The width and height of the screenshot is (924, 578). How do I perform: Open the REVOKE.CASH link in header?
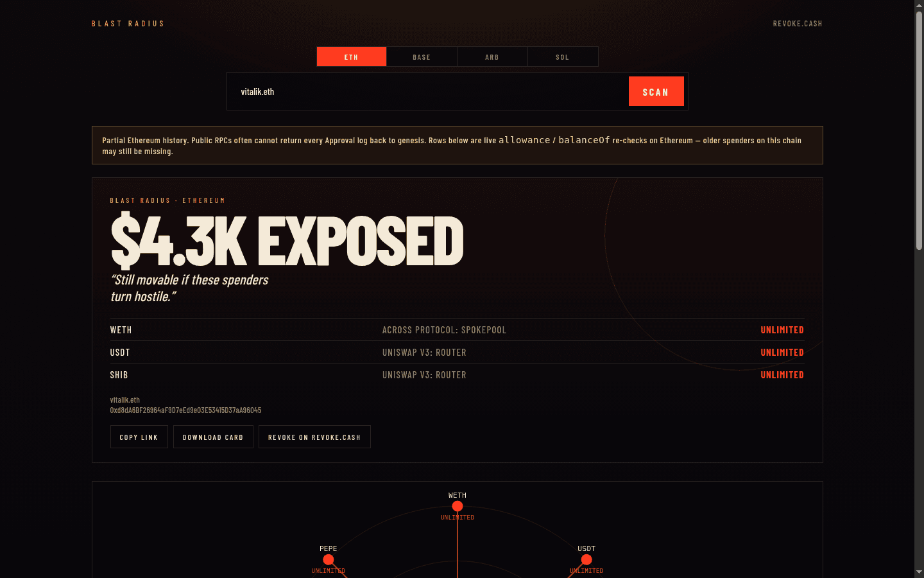(x=798, y=24)
